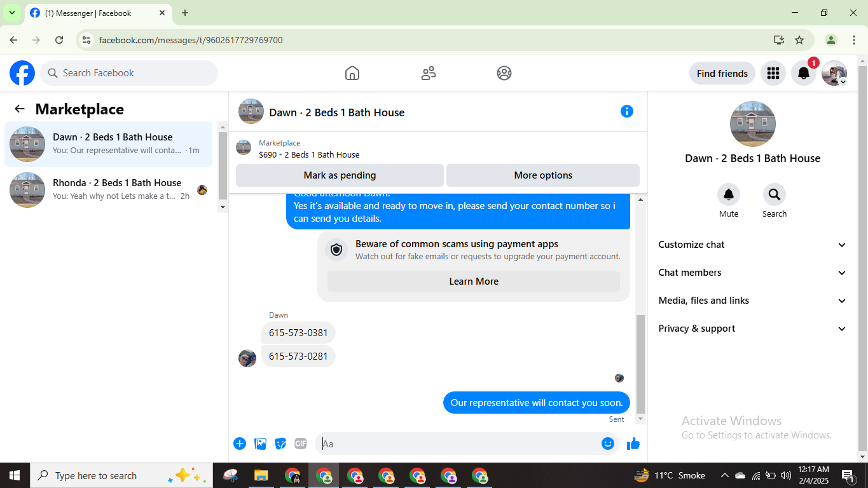Expand Customize chat section
The width and height of the screenshot is (868, 488).
(x=752, y=245)
